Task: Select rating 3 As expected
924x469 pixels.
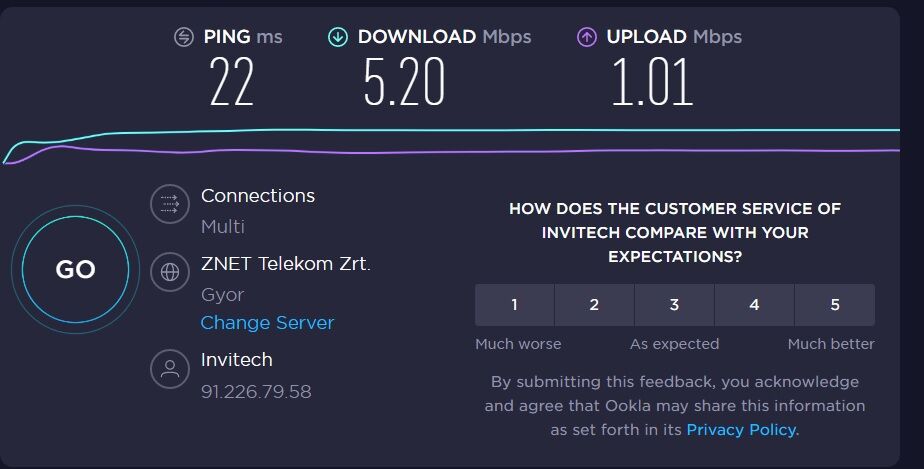Action: [x=674, y=305]
